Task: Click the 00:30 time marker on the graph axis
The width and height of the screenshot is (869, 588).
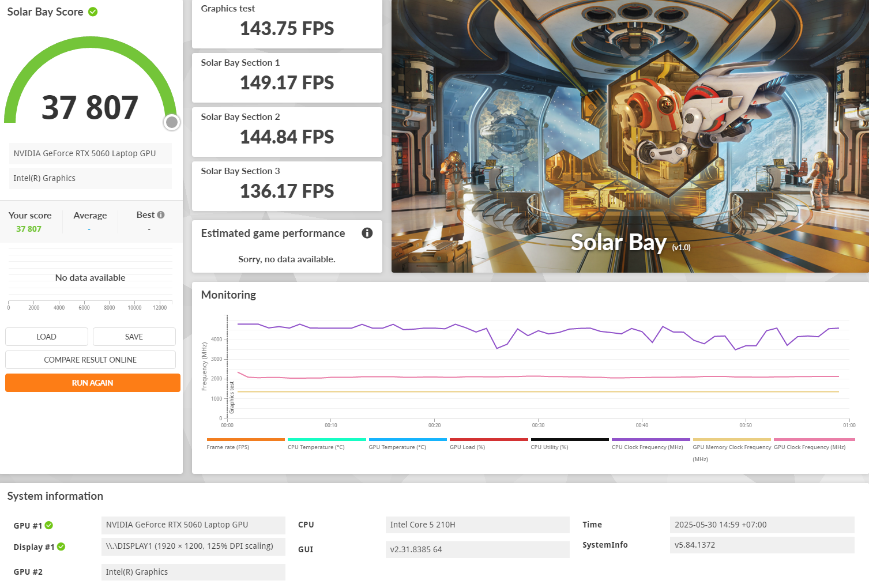Action: (x=538, y=425)
